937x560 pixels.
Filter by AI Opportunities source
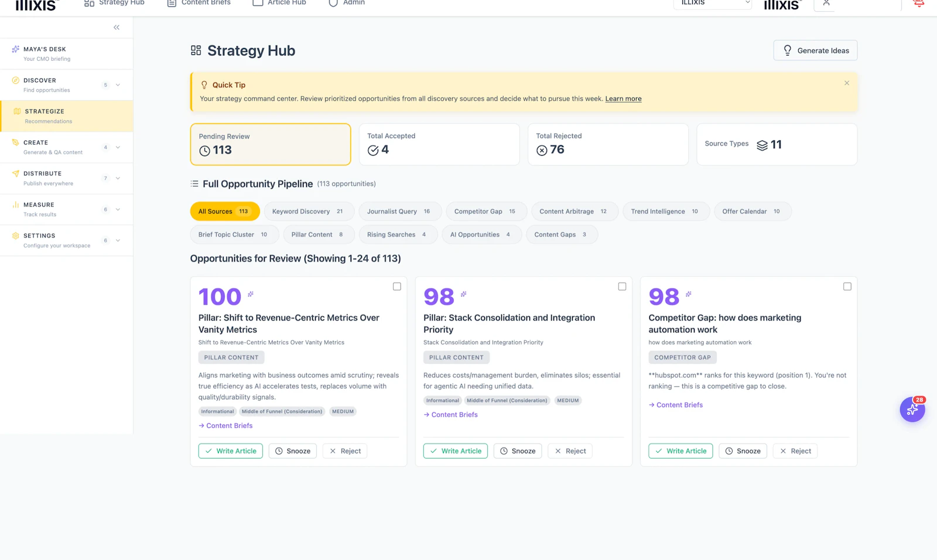pos(482,235)
